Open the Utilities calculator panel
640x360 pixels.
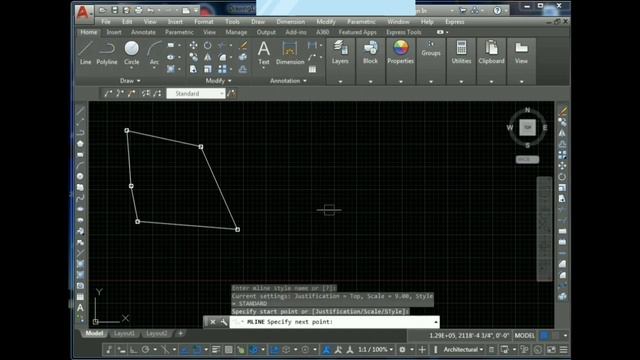[461, 52]
